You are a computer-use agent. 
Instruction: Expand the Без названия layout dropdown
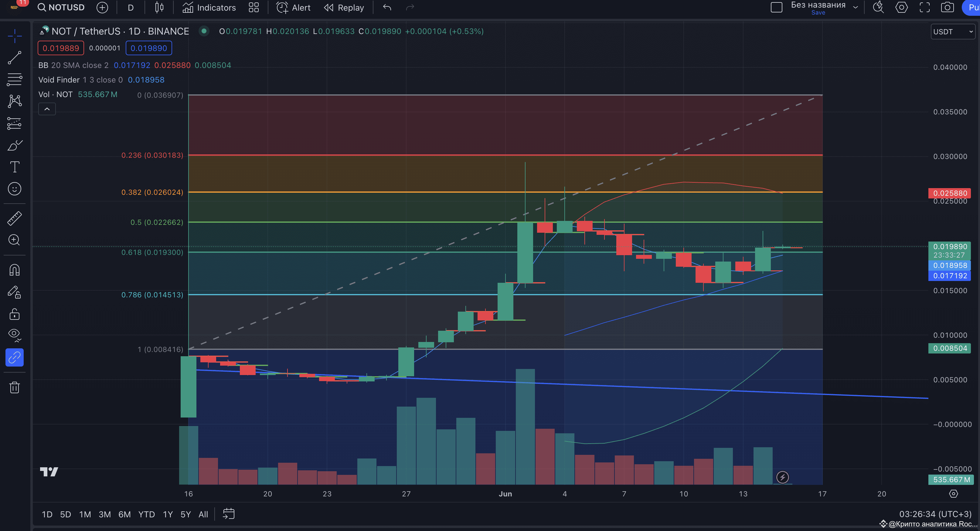point(856,8)
